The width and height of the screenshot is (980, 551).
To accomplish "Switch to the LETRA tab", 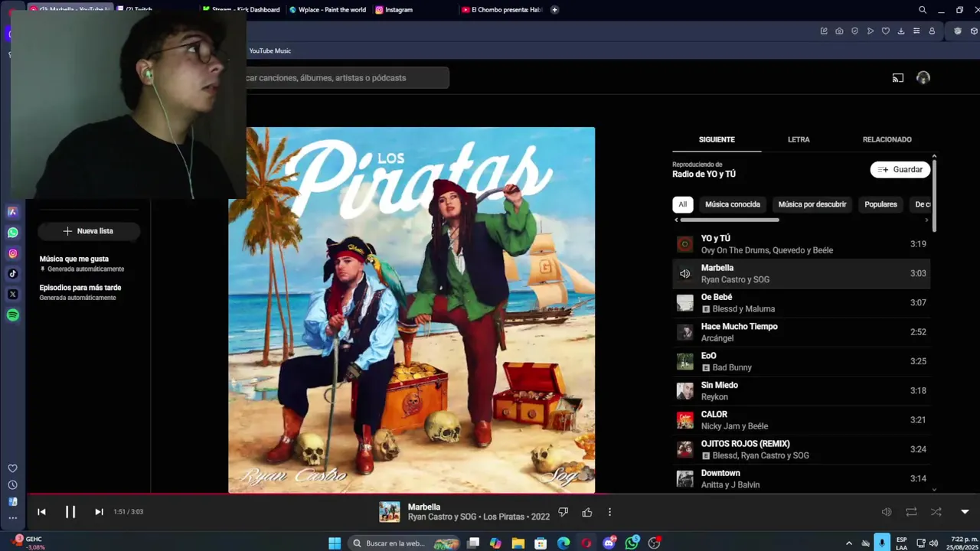I will [x=799, y=139].
